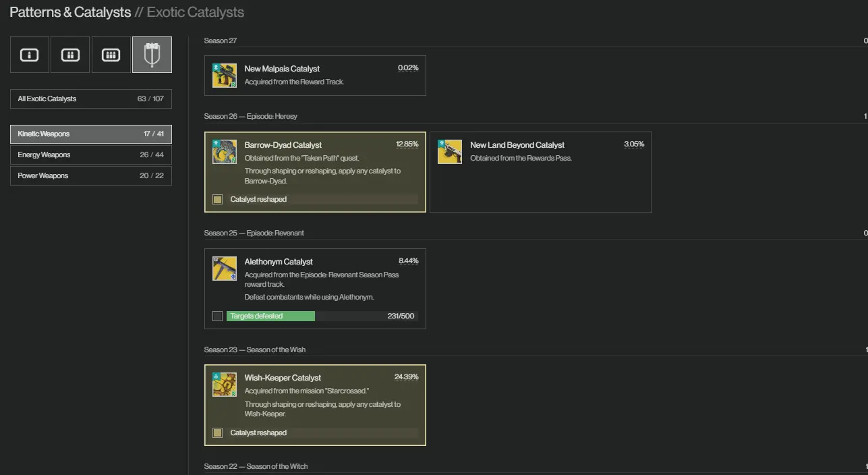The image size is (868, 475).
Task: Click the Wish-Keeper weapon icon
Action: click(225, 385)
